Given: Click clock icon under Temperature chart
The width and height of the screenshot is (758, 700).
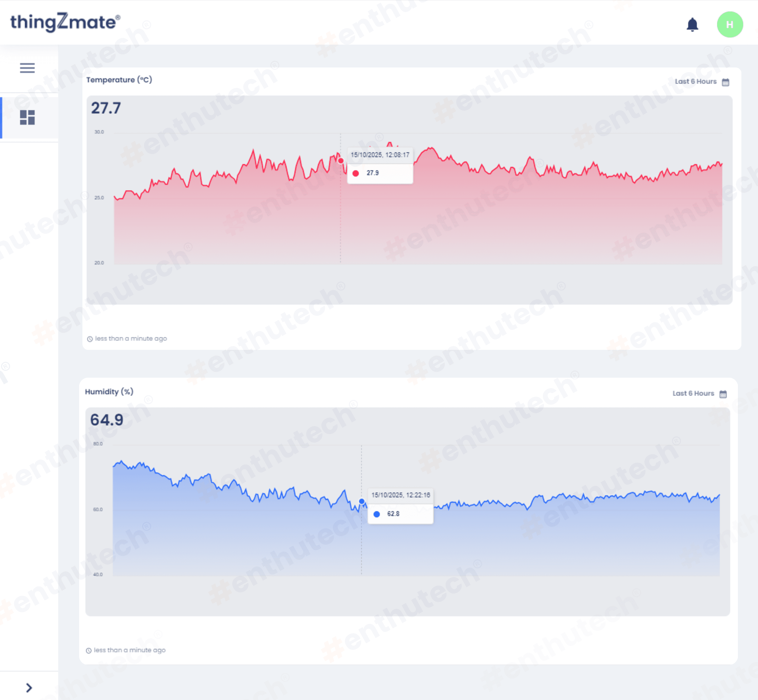Looking at the screenshot, I should click(x=90, y=339).
